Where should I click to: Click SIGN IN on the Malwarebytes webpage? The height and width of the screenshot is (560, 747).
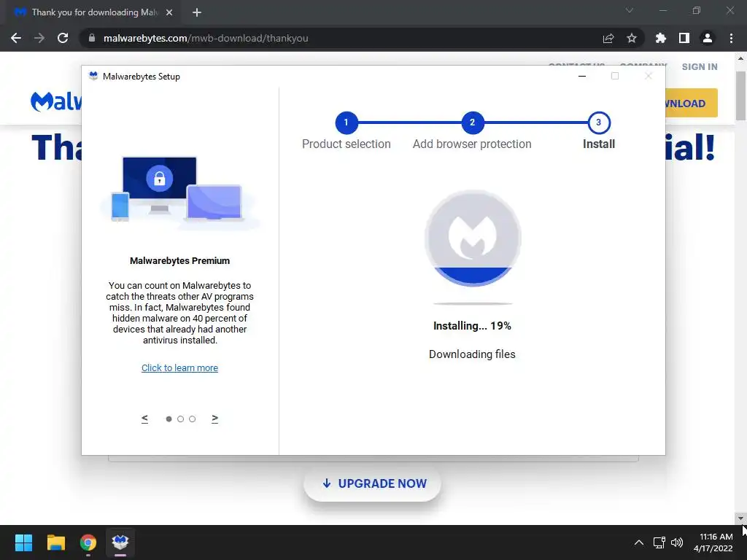700,67
